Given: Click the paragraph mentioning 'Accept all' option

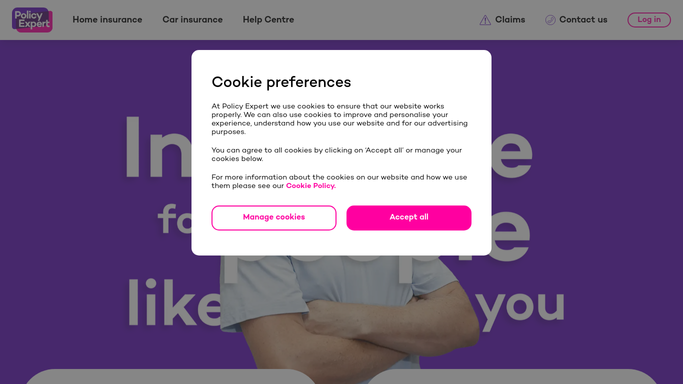Looking at the screenshot, I should (337, 155).
